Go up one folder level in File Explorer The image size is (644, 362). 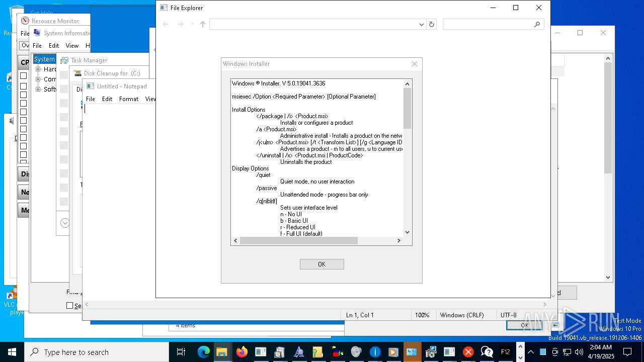203,24
